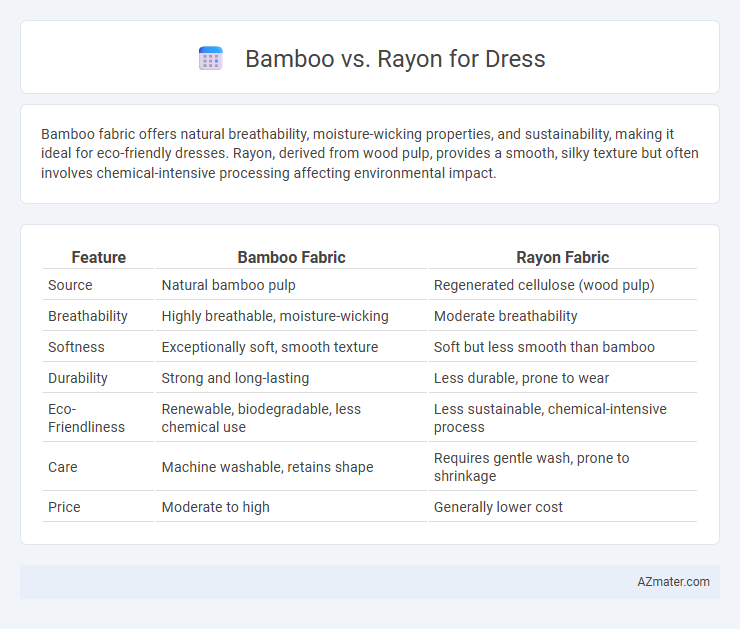This screenshot has width=740, height=629.
Task: Click the intro paragraph about bamboo fabric
Action: tap(370, 153)
